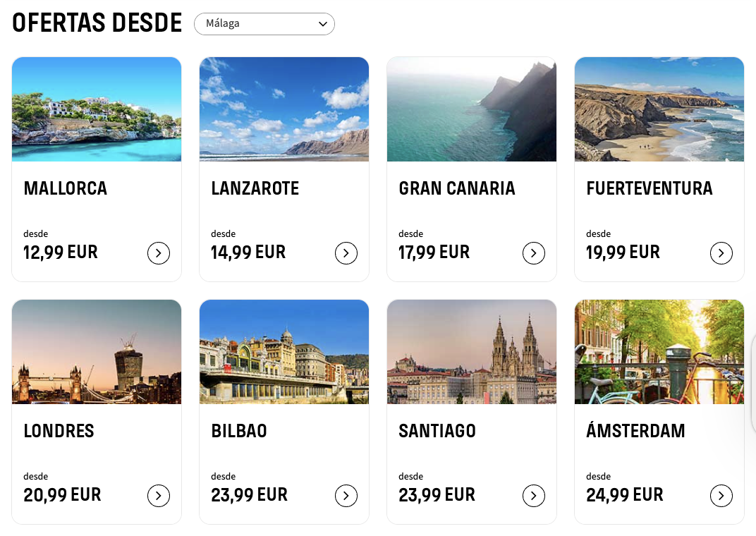Click the arrow icon on Mallorca card
This screenshot has width=756, height=536.
(x=159, y=253)
